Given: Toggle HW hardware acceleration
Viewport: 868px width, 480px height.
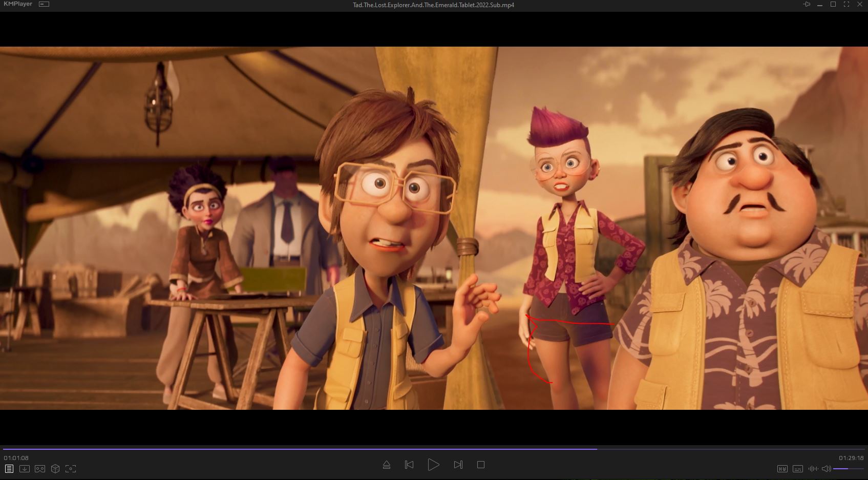Looking at the screenshot, I should tap(782, 469).
